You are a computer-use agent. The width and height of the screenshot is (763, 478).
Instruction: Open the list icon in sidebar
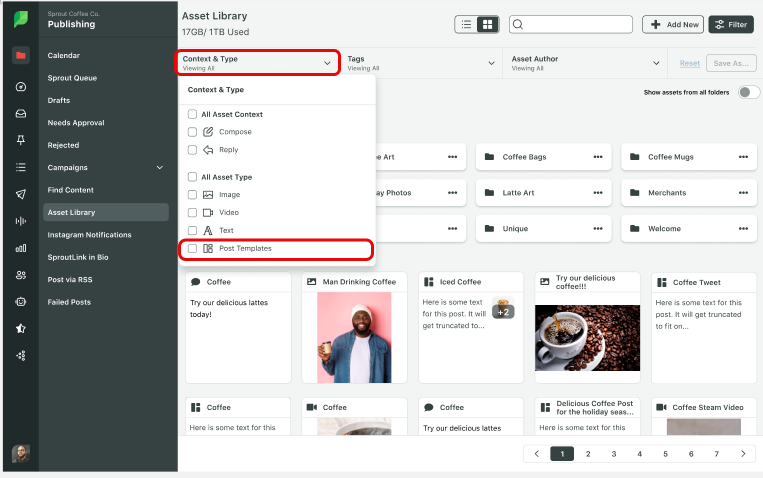21,167
